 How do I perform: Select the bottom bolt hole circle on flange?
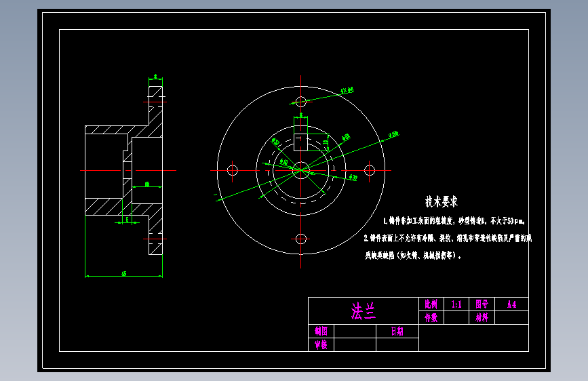tap(300, 239)
